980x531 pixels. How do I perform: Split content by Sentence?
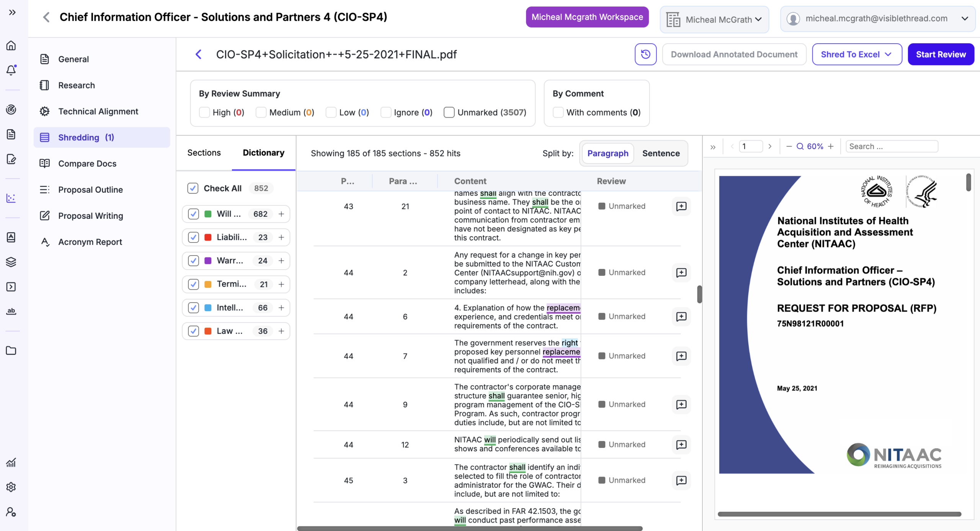point(661,153)
